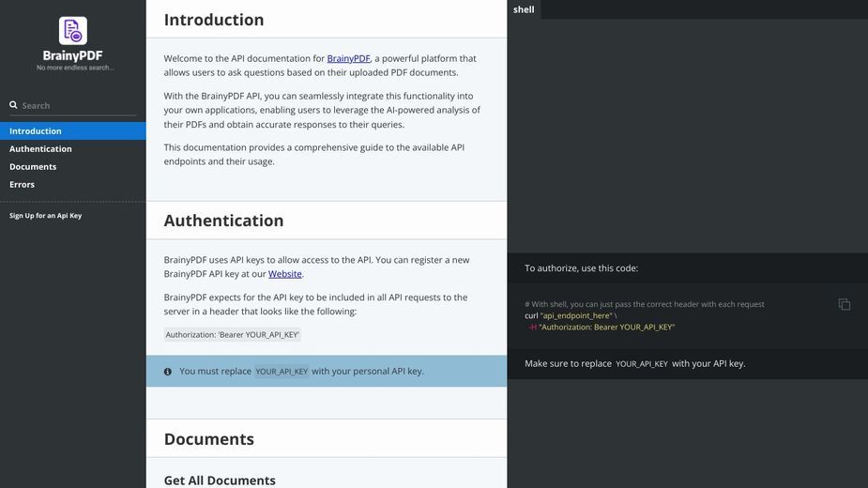Click the BrainyPDF logo icon
868x488 pixels.
pyautogui.click(x=73, y=30)
